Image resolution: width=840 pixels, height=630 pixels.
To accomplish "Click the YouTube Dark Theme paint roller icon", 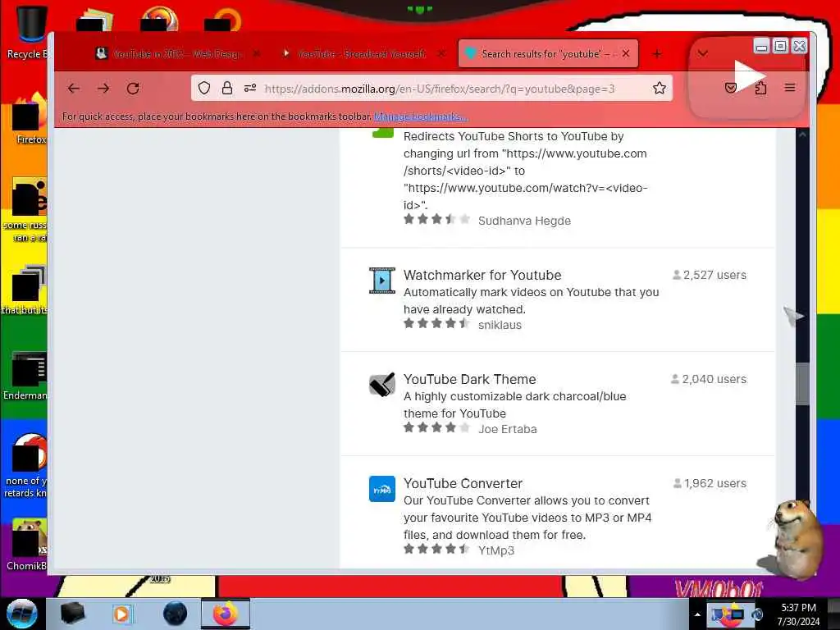I will [382, 385].
